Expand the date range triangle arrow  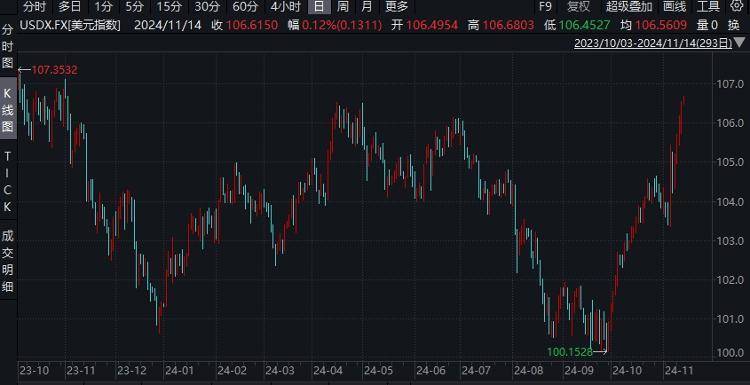(x=739, y=43)
